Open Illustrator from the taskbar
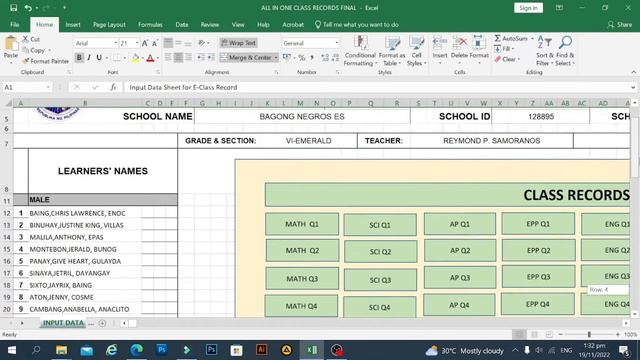 pyautogui.click(x=262, y=350)
